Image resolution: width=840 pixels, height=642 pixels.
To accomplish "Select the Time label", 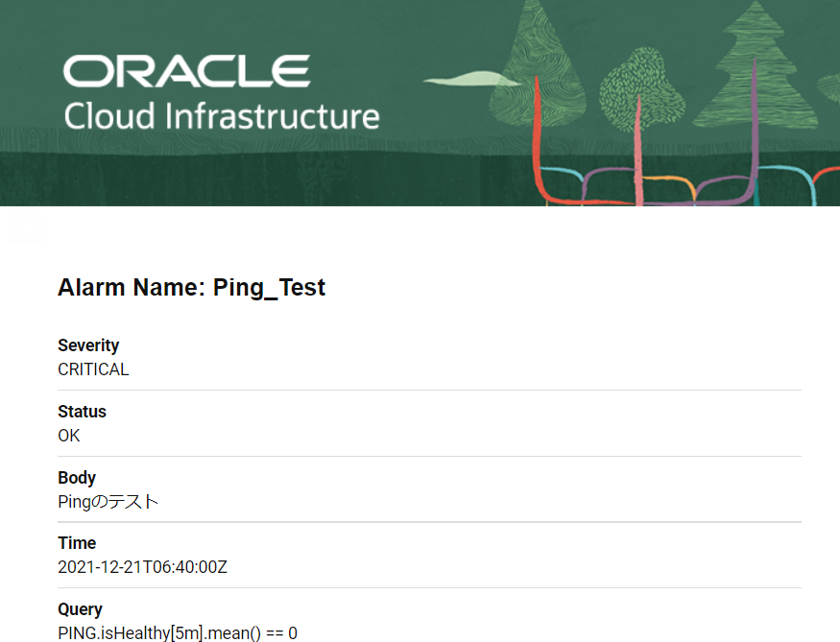I will pyautogui.click(x=77, y=543).
